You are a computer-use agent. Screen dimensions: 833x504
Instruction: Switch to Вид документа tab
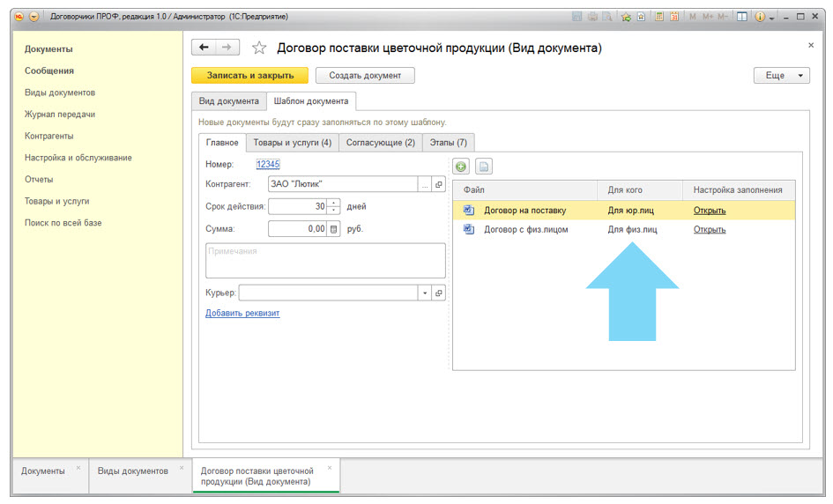229,101
